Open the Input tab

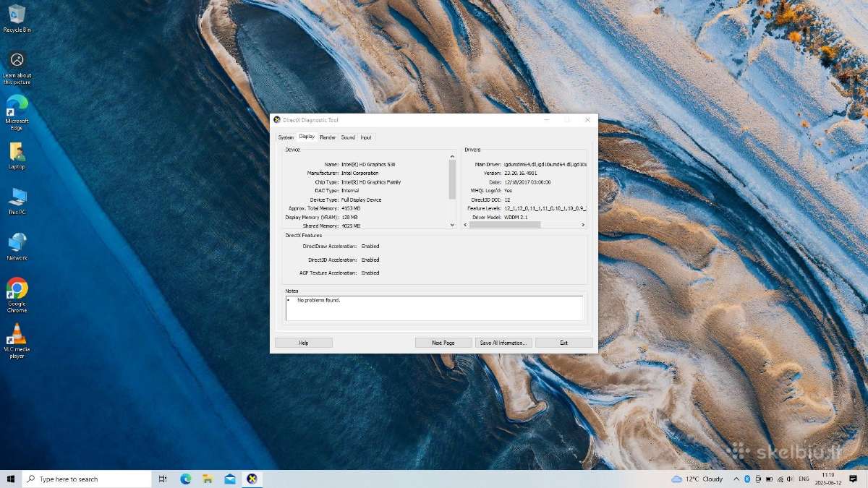click(x=366, y=137)
